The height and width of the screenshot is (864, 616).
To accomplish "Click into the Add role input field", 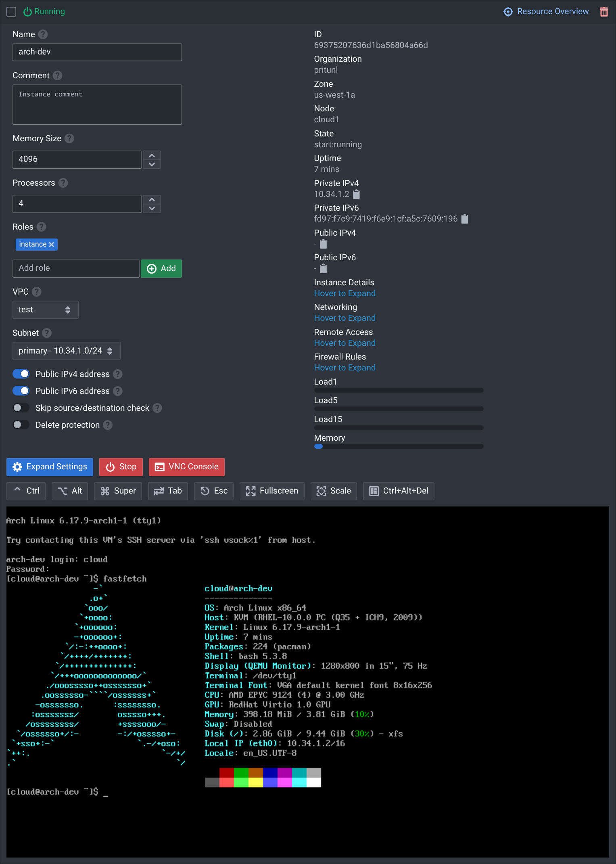I will coord(76,268).
